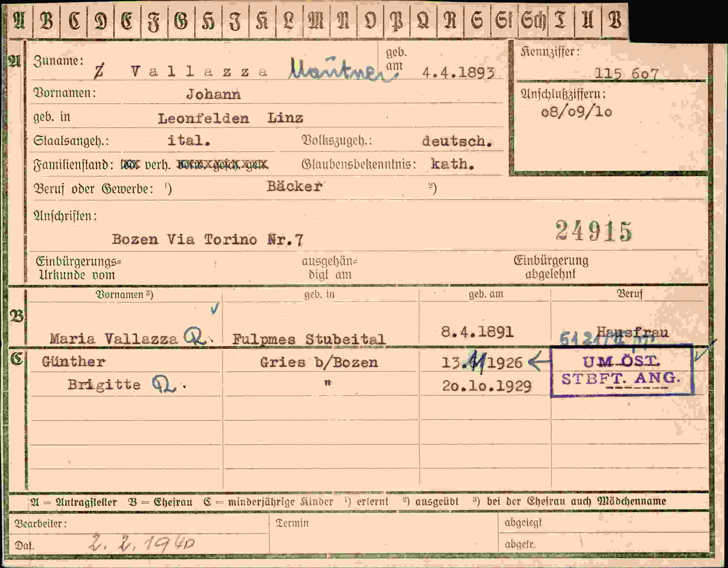The image size is (728, 568).
Task: Select 'Fulpmes Stubeital' birthplace
Action: [309, 339]
